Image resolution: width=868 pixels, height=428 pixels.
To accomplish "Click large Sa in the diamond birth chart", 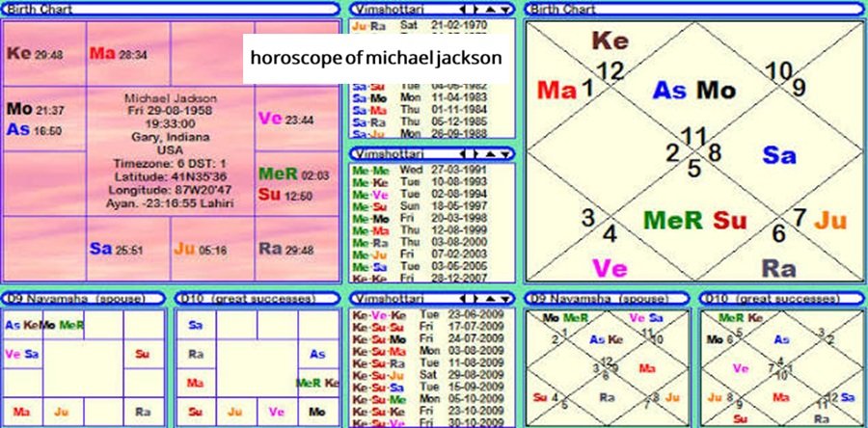I will click(x=779, y=155).
